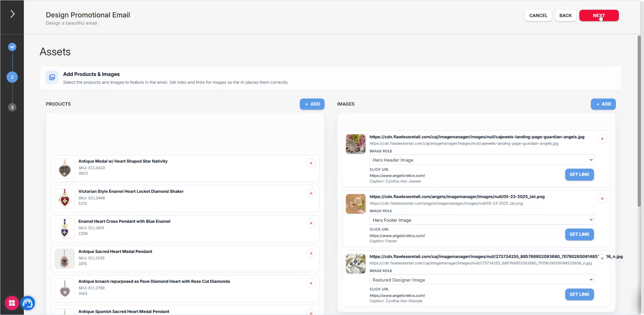This screenshot has height=315, width=644.
Task: Click the Add Products & Images gallery icon
Action: pos(52,77)
